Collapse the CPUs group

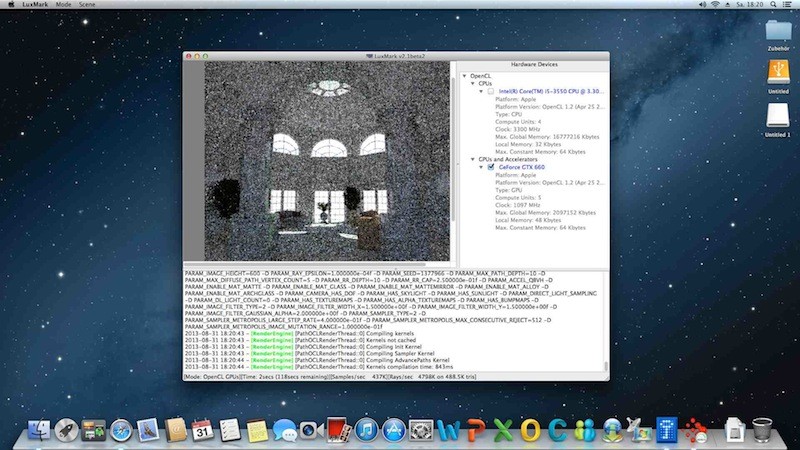[x=473, y=83]
